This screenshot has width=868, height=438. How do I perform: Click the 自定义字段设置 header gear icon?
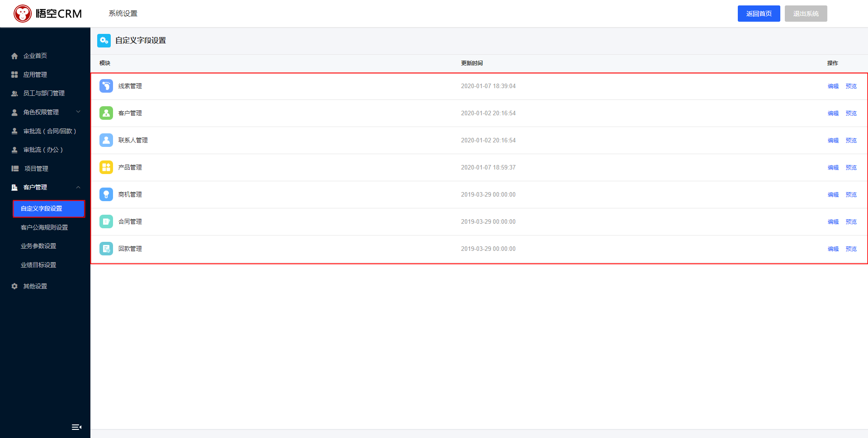(104, 41)
